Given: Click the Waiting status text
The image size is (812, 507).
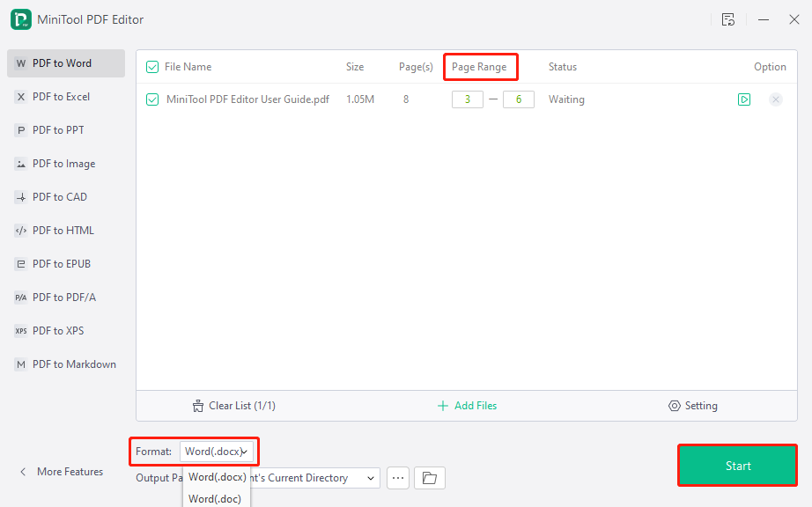Looking at the screenshot, I should tap(566, 99).
